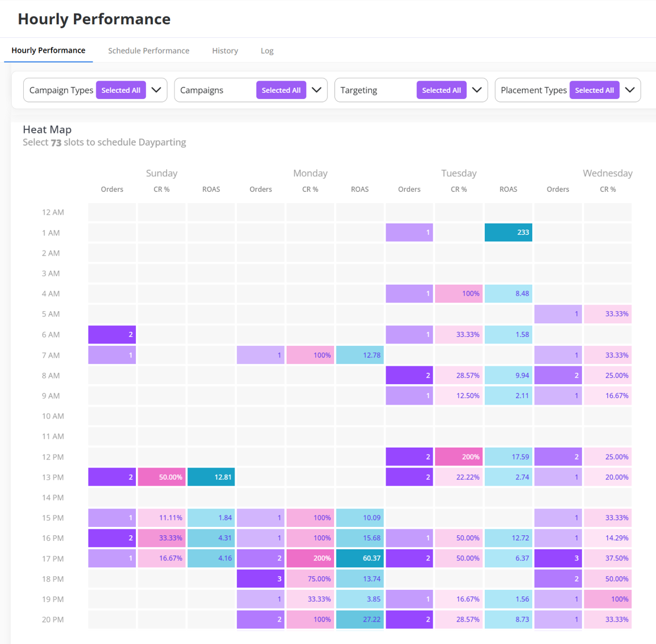Click the Monday 20 PM ROAS 27.22 cell

(360, 619)
